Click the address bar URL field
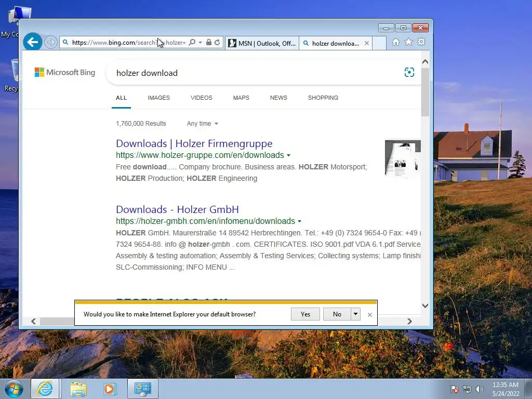 [128, 43]
